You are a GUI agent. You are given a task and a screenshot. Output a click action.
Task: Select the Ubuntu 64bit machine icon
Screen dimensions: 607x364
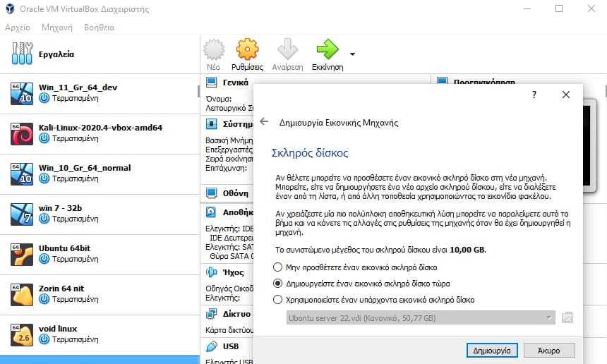click(22, 254)
